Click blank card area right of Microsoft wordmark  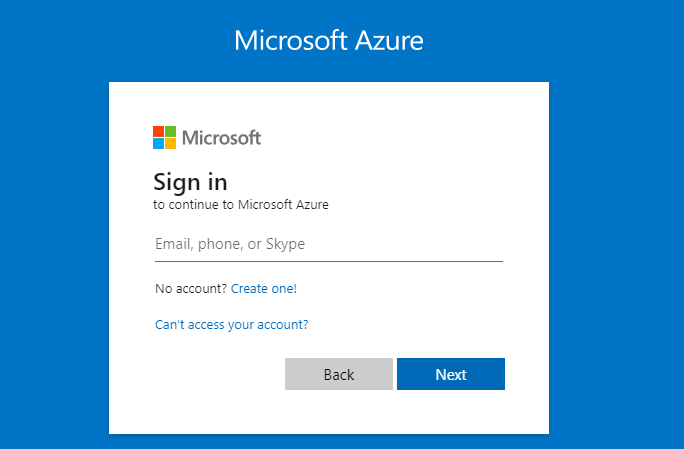400,138
